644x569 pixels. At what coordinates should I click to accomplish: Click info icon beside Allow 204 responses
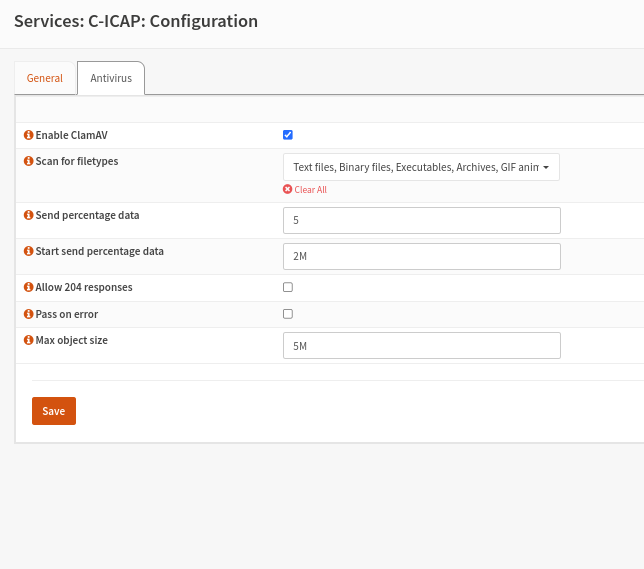[x=28, y=287]
